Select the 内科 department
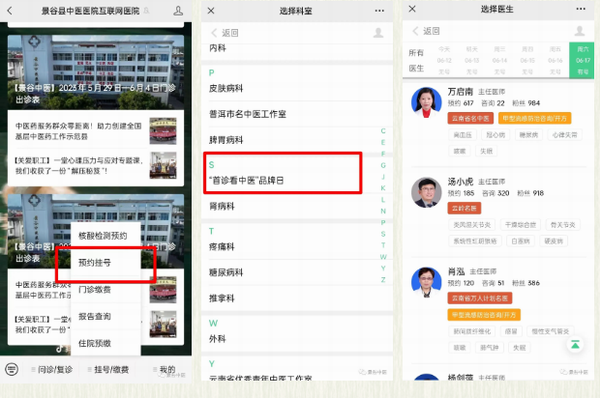Viewport: 600px width, 398px height. pyautogui.click(x=297, y=48)
